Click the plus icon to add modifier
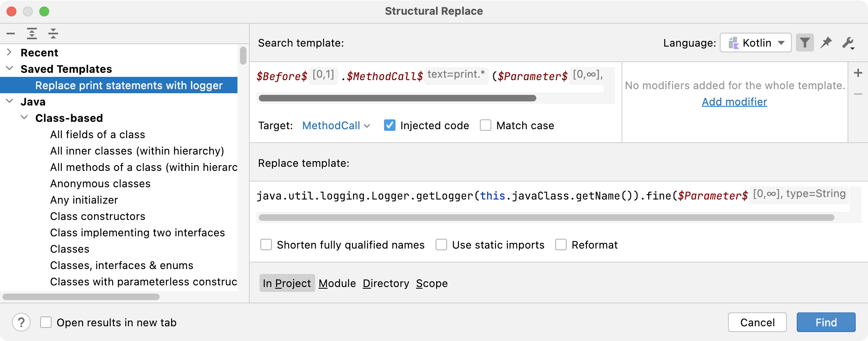Viewport: 868px width, 341px height. pyautogui.click(x=858, y=73)
